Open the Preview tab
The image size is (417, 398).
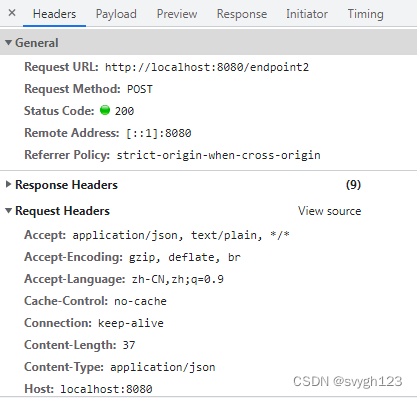(x=177, y=14)
